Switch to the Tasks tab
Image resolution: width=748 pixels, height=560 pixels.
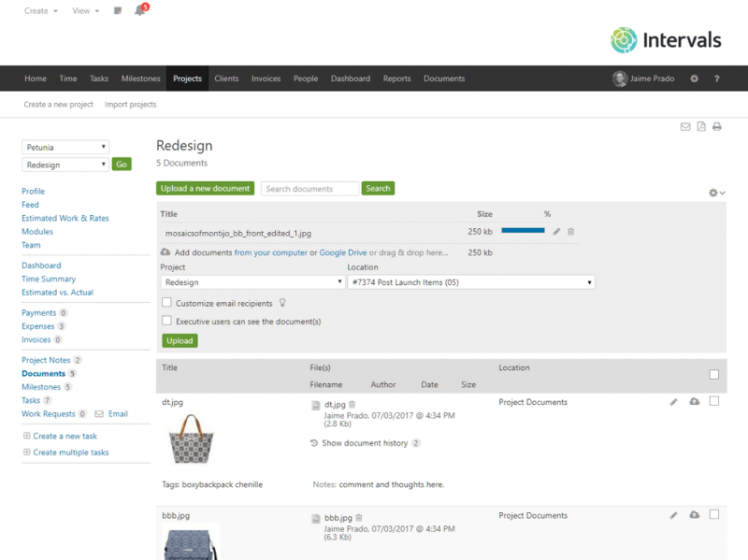[99, 79]
